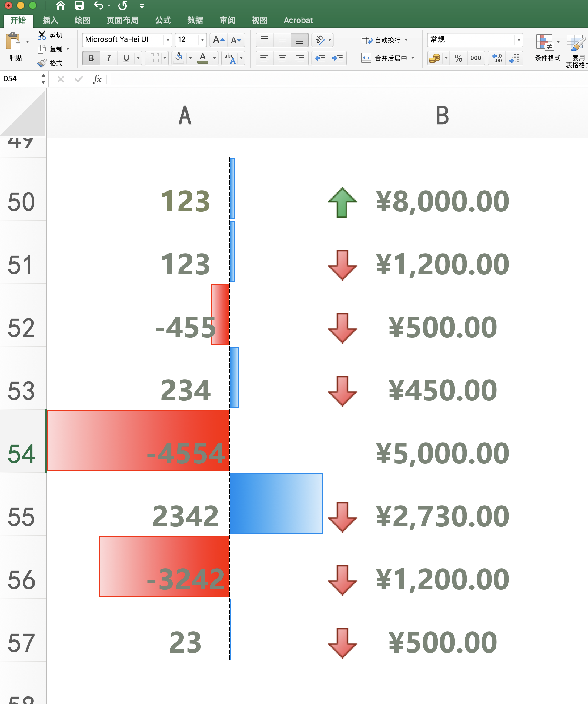Apply underline formatting
Viewport: 588px width, 704px height.
coord(125,58)
